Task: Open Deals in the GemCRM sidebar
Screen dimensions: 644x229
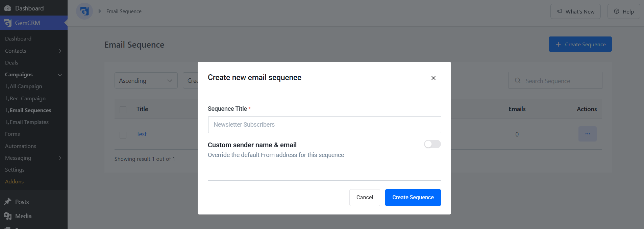Action: point(11,63)
